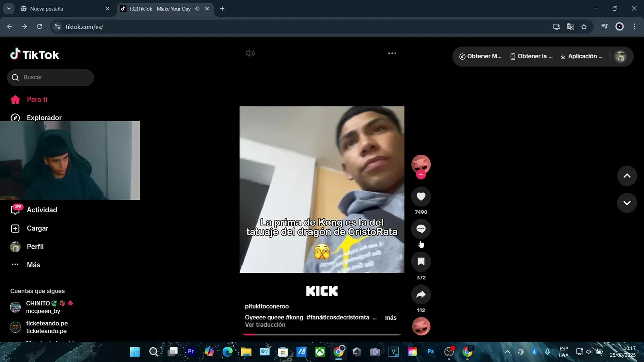
Task: Open the spinning sound disc below share
Action: [x=421, y=327]
